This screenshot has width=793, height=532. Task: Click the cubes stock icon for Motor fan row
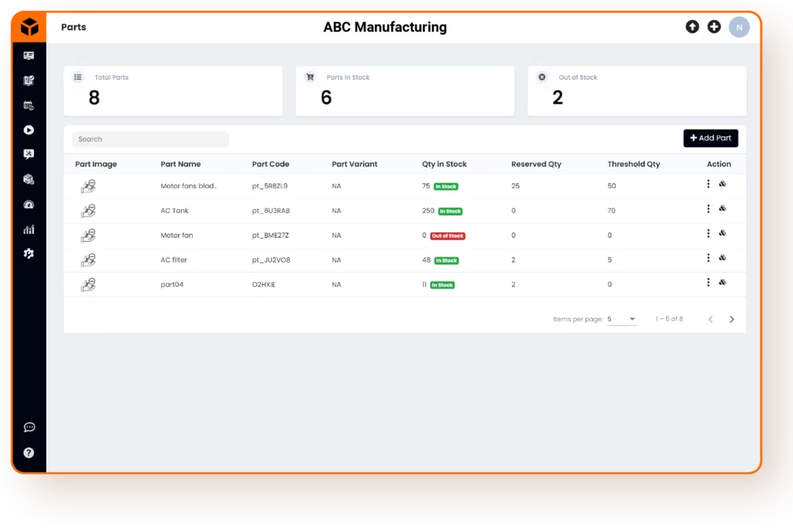point(723,233)
